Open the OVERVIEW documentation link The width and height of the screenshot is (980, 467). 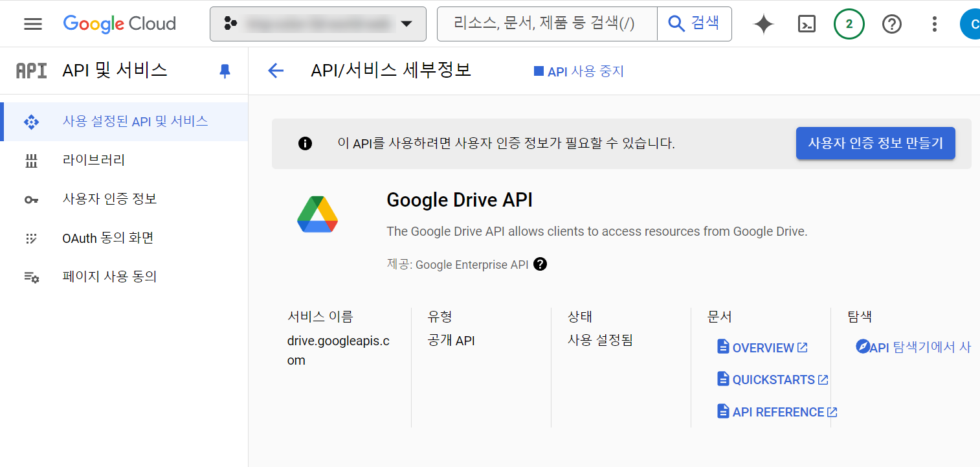(x=763, y=348)
